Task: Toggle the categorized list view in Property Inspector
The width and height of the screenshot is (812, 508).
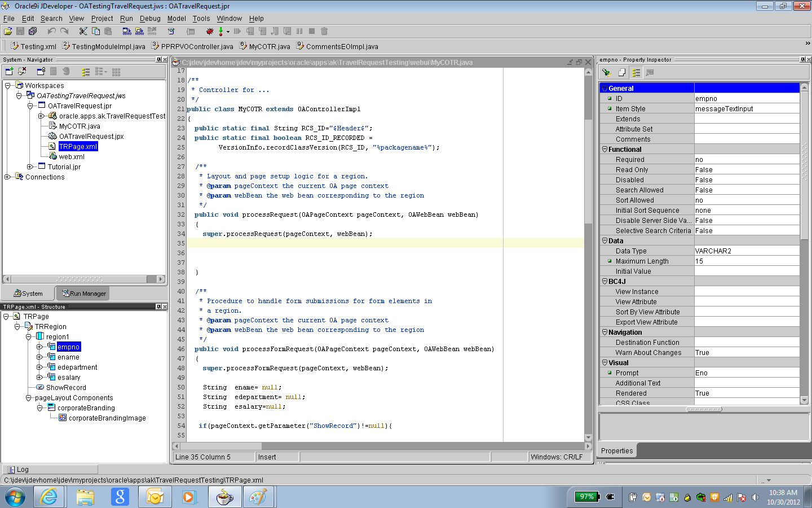Action: (x=636, y=72)
